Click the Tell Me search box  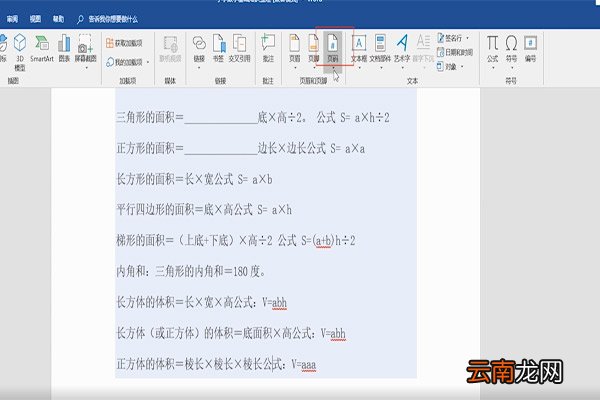[107, 19]
